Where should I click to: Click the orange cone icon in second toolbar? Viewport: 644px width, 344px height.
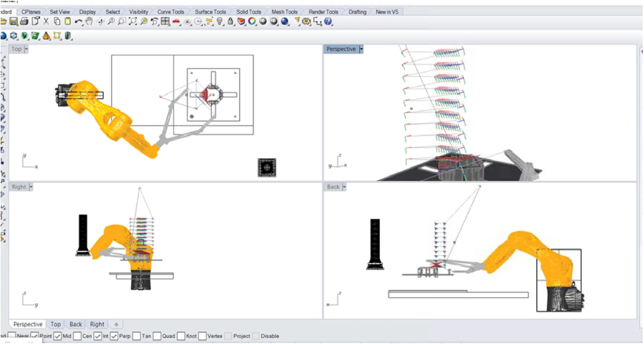point(46,36)
